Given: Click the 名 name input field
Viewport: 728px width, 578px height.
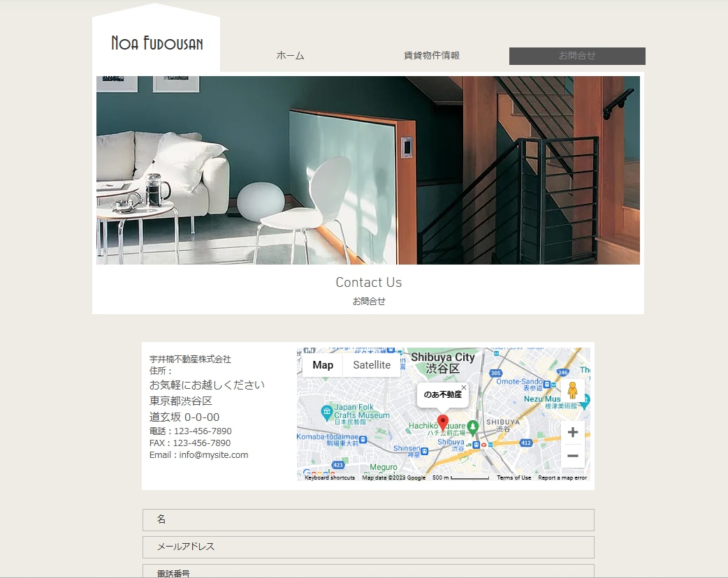Looking at the screenshot, I should point(368,520).
